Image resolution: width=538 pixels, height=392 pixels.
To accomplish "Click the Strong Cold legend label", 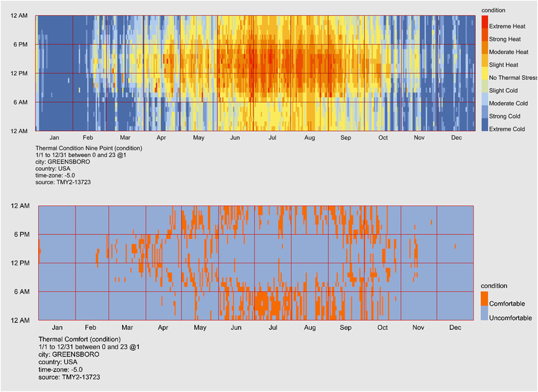I will 505,117.
